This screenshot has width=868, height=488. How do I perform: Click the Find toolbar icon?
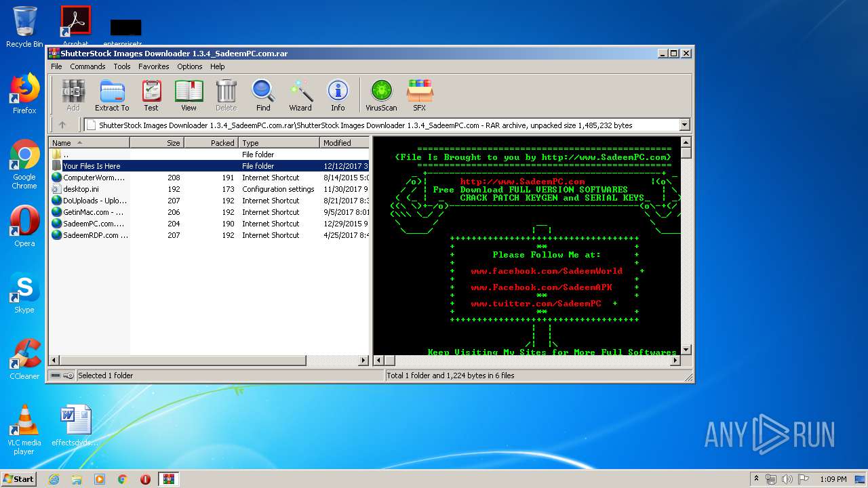click(x=263, y=95)
